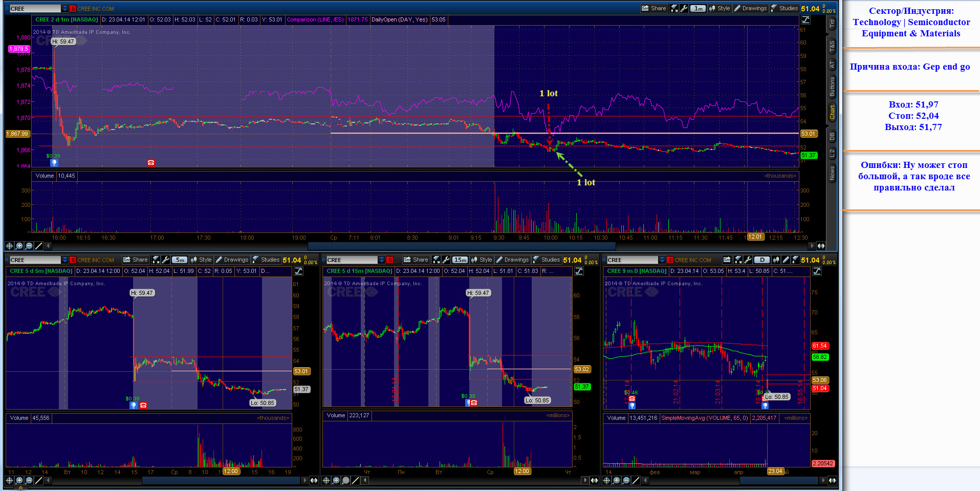980x491 pixels.
Task: Click Drawings button in 15m chart
Action: (x=512, y=260)
